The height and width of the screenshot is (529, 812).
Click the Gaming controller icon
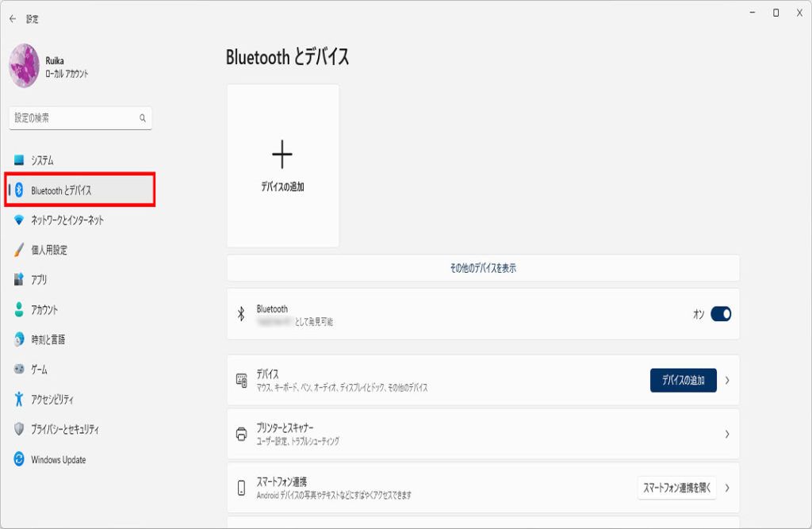pos(19,370)
